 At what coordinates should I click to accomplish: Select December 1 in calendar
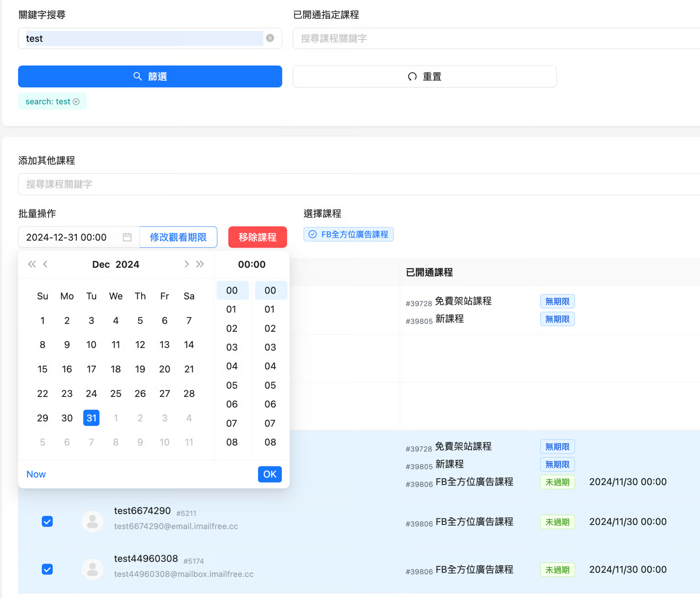(42, 320)
